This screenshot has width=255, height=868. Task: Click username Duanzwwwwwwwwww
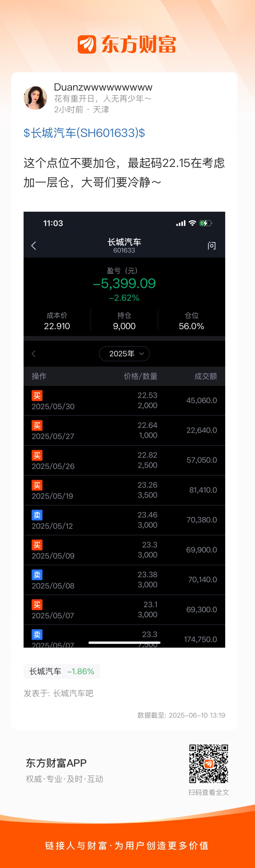tap(103, 87)
